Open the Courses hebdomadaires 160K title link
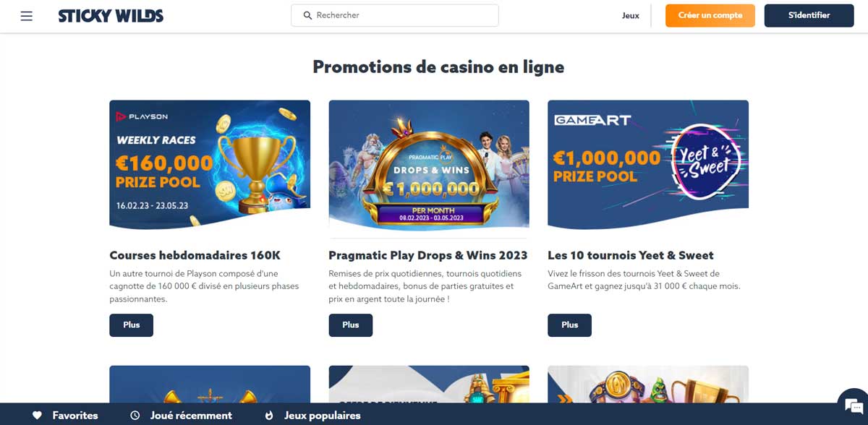 tap(195, 255)
